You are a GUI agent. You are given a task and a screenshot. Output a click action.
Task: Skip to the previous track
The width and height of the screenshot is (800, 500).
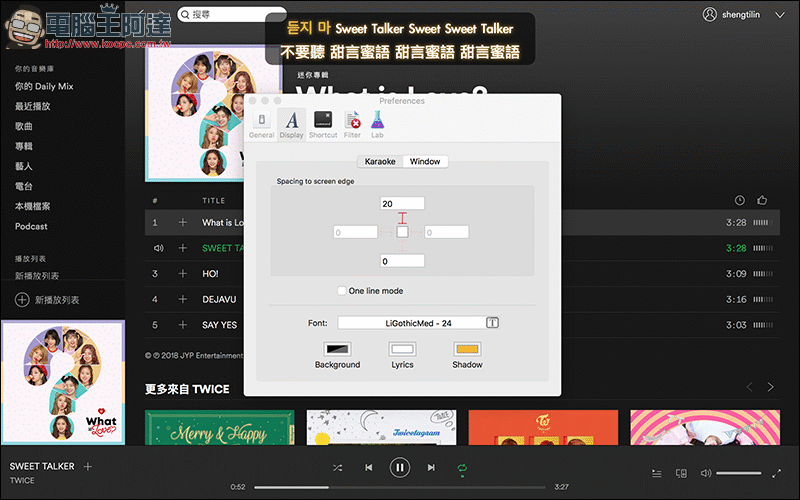click(x=368, y=467)
